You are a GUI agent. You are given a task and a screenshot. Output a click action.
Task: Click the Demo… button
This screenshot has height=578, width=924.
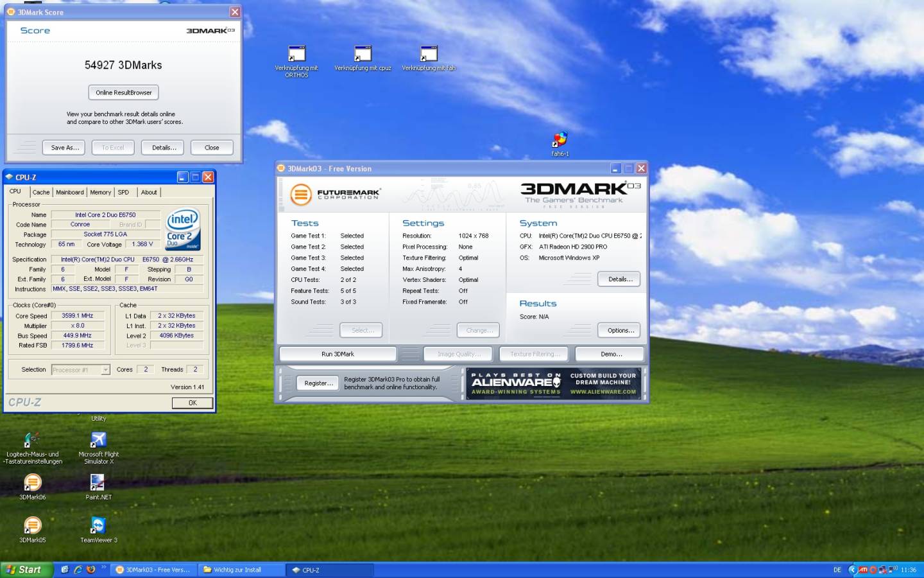coord(611,354)
